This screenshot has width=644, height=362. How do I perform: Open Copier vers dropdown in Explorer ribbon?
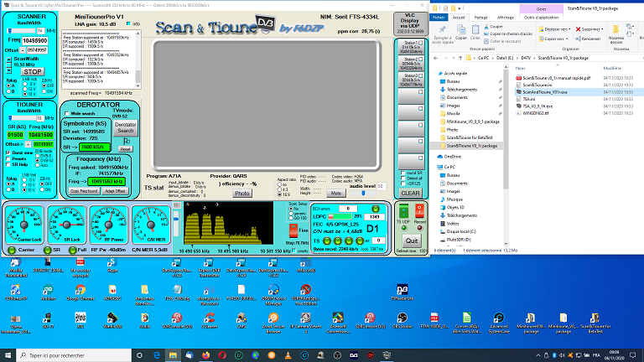(x=553, y=39)
